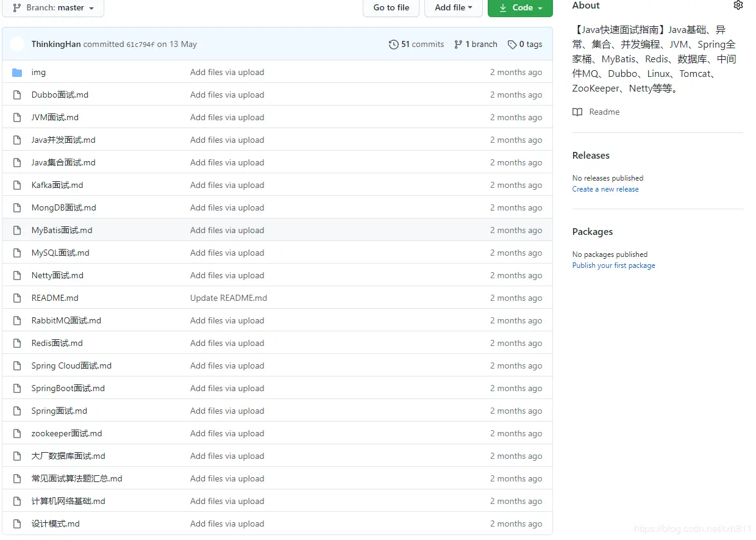Click Create a new release
This screenshot has height=540, width=756.
tap(605, 189)
